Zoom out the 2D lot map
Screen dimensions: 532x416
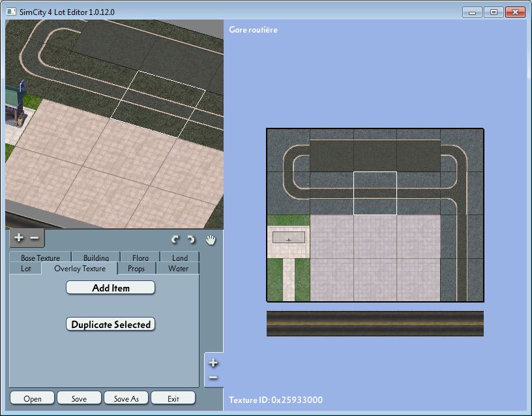click(x=213, y=378)
